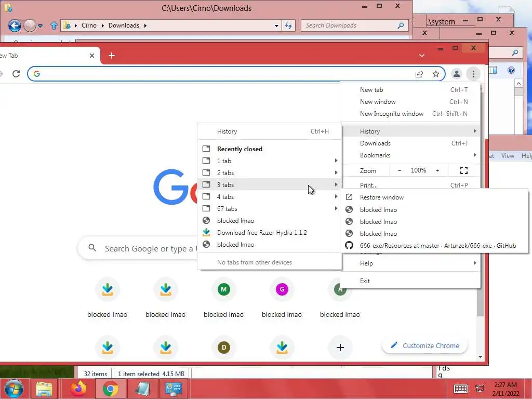Screen dimensions: 532x399
Task: Open the Control Panel icon on the taskbar
Action: click(174, 389)
